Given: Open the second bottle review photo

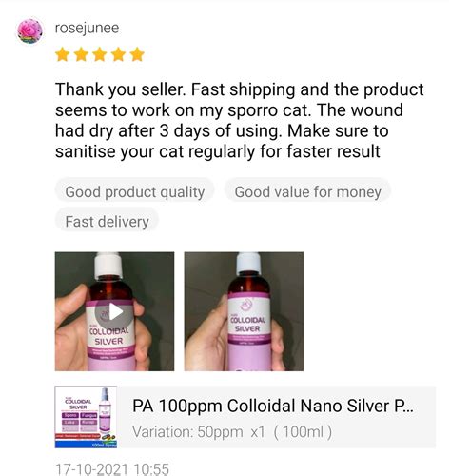Looking at the screenshot, I should coord(244,311).
